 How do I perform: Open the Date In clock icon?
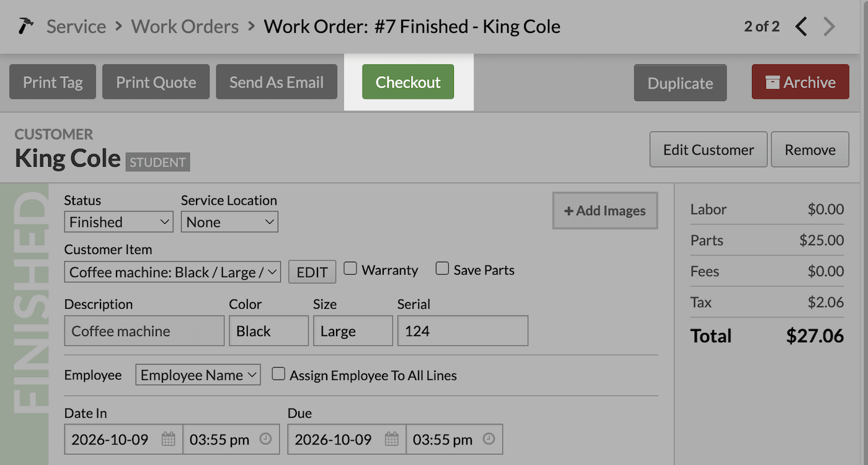tap(265, 438)
